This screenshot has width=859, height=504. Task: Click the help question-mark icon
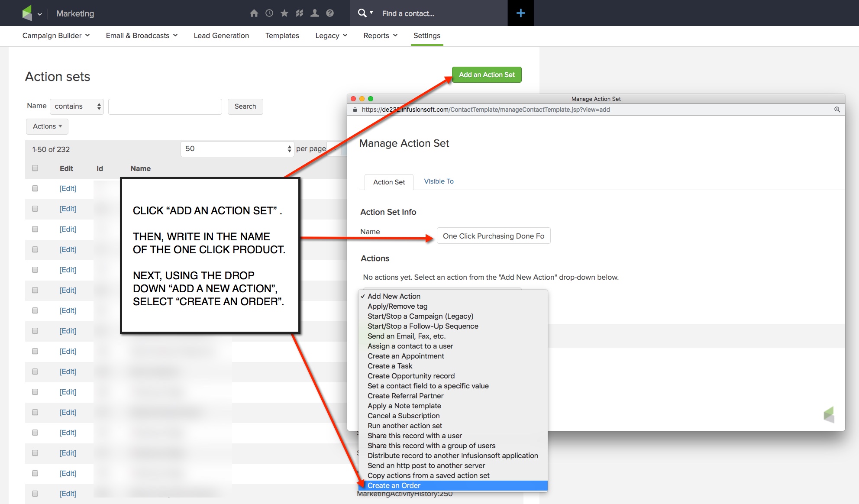329,13
